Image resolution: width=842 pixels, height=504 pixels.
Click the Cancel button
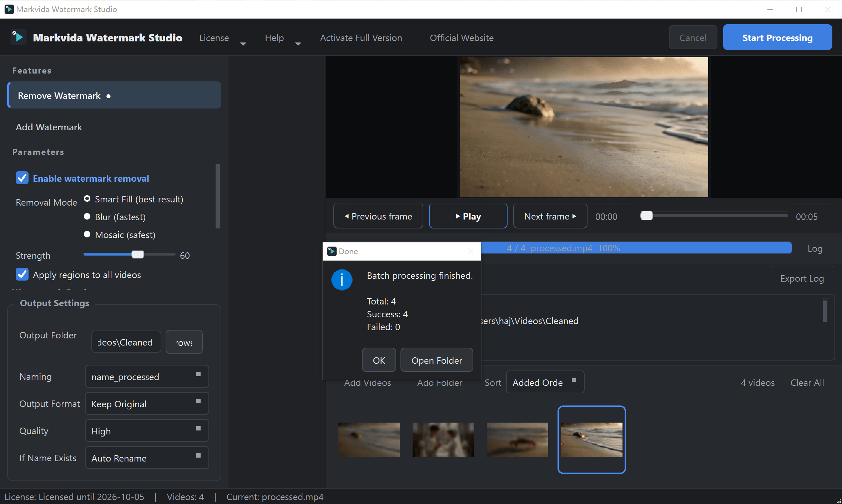point(692,37)
